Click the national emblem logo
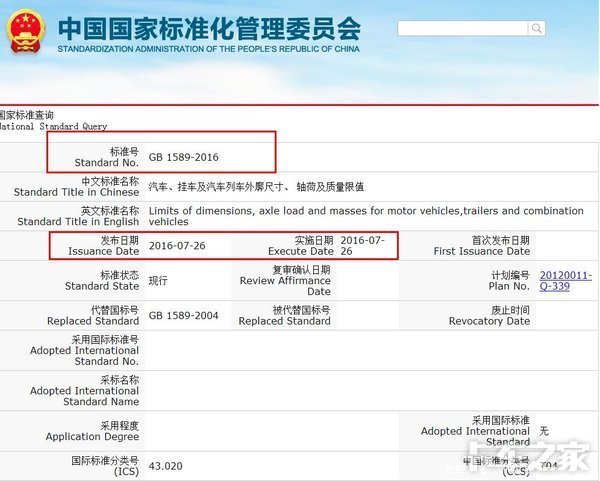 (x=25, y=31)
